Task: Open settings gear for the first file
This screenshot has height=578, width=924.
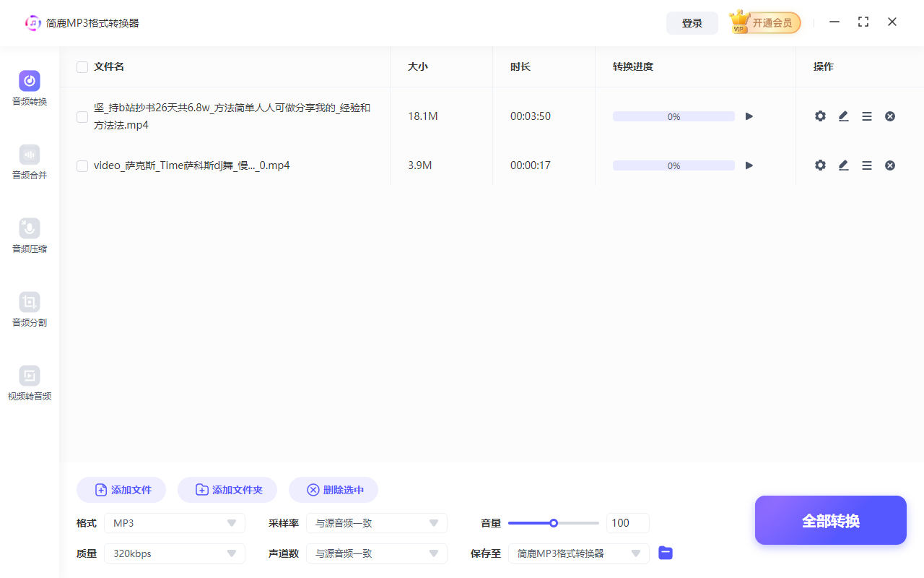Action: point(820,116)
